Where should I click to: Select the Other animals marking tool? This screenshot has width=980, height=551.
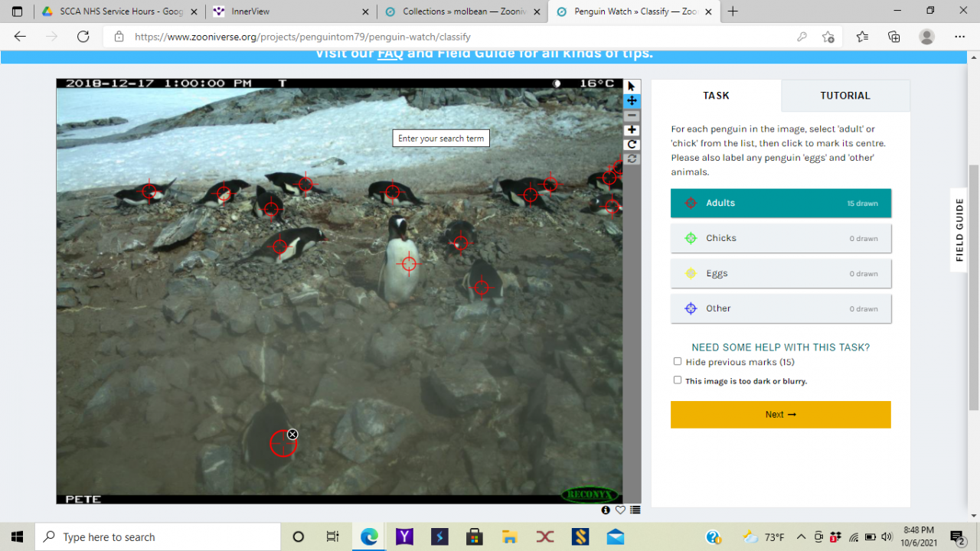pyautogui.click(x=781, y=308)
